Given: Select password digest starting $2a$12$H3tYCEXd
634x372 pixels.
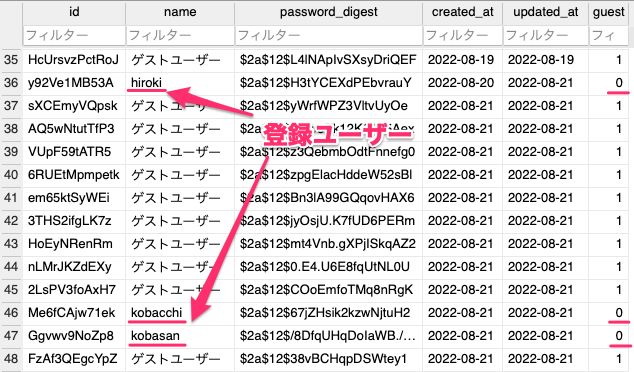Looking at the screenshot, I should click(x=328, y=83).
